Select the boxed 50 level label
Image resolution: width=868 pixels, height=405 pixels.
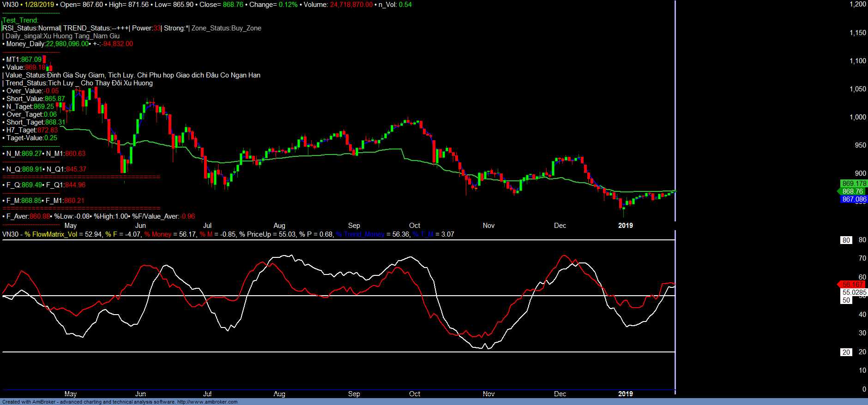click(x=846, y=300)
